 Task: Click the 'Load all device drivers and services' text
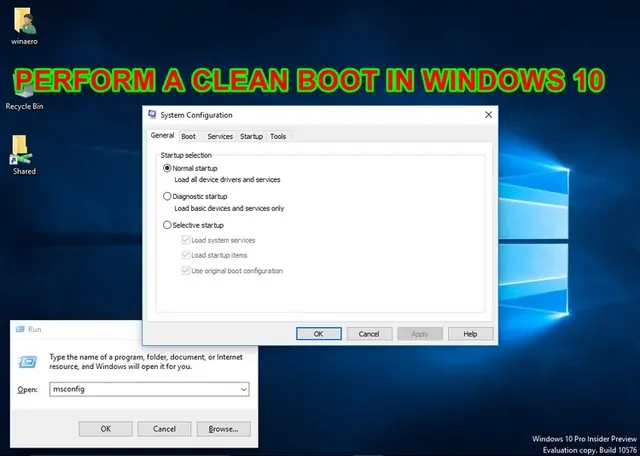click(227, 180)
